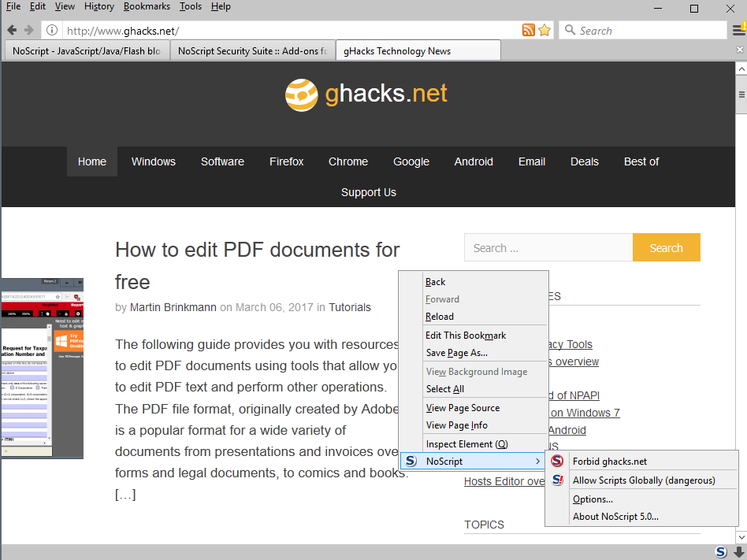Click Allow Scripts Globally (dangerous)
The width and height of the screenshot is (747, 560).
pos(641,480)
